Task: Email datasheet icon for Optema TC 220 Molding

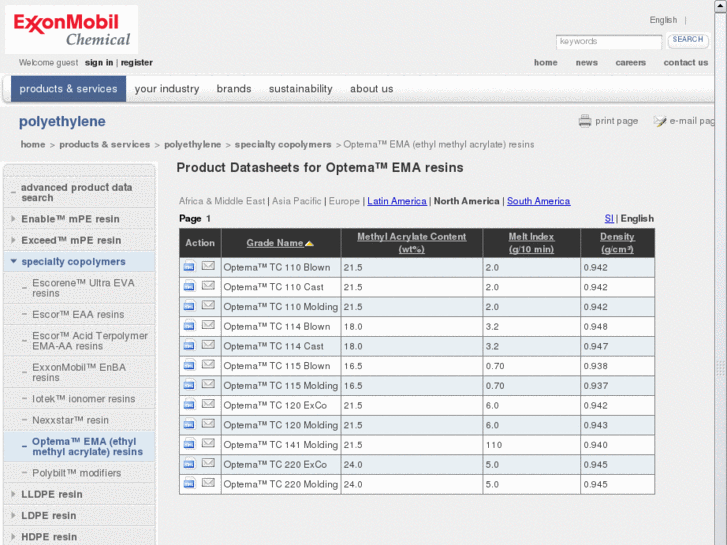Action: 208,482
